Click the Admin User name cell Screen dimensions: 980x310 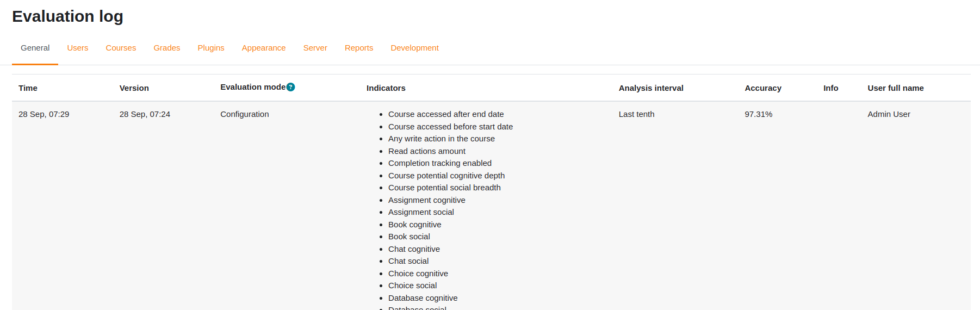[889, 114]
